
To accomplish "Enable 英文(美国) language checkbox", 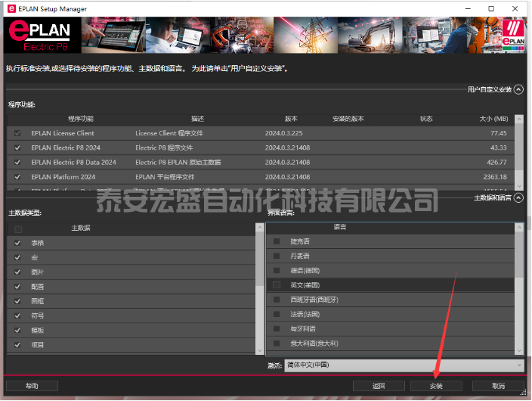I will tap(277, 285).
